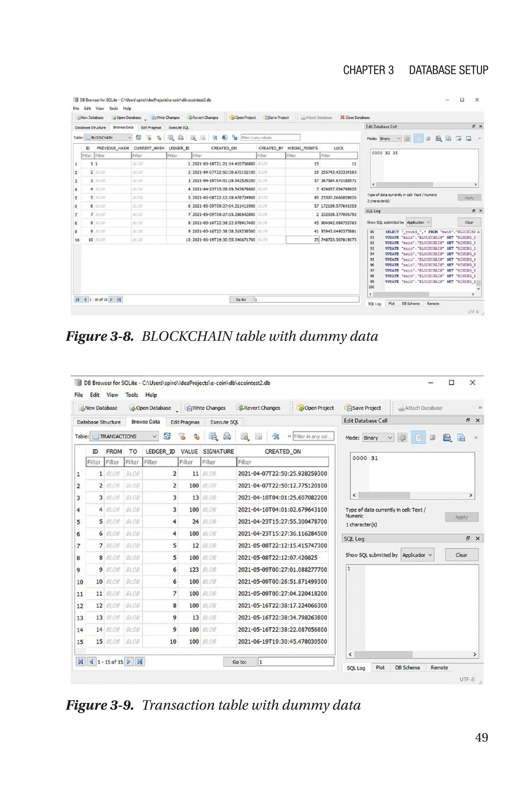Expand Edit Cell toolbar overflow in TRANSACTIONS window
532x807 pixels.
[476, 437]
